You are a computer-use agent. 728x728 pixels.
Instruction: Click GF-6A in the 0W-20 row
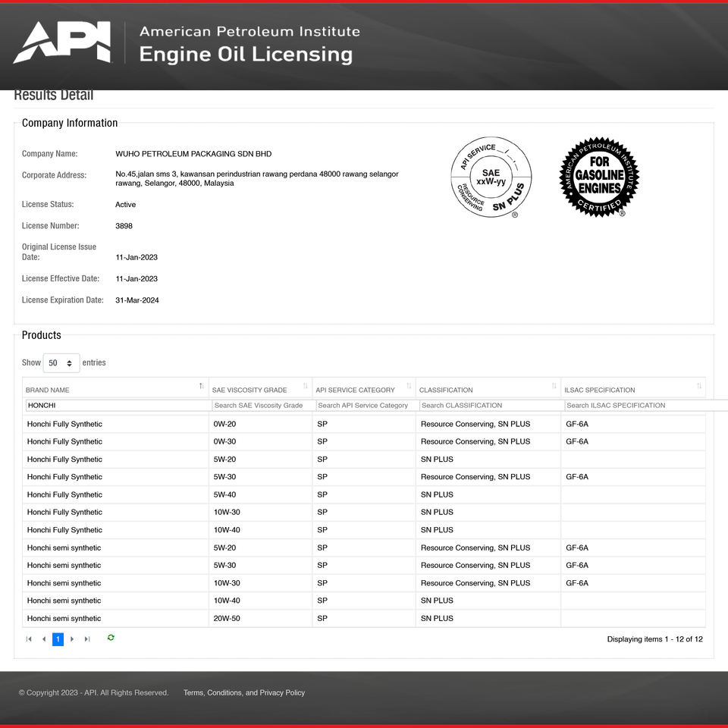pos(577,424)
